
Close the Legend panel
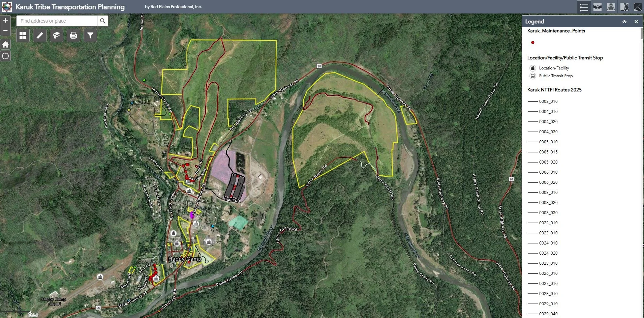click(636, 22)
